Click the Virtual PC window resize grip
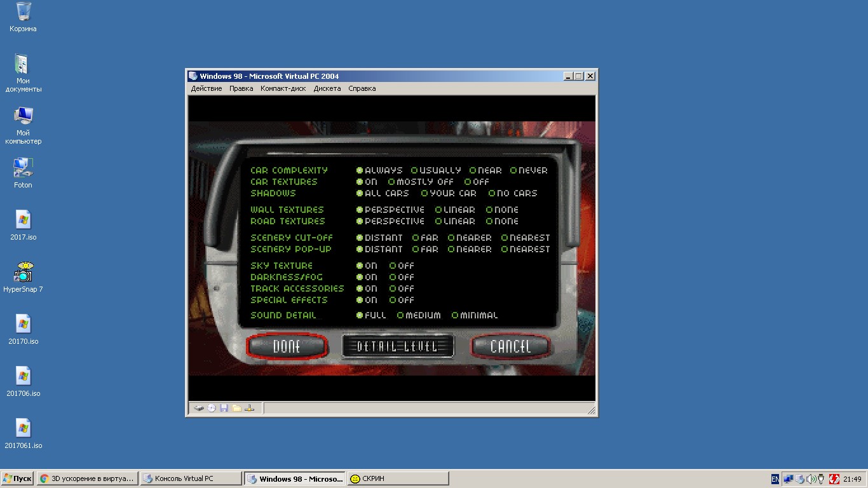This screenshot has height=488, width=868. click(592, 410)
